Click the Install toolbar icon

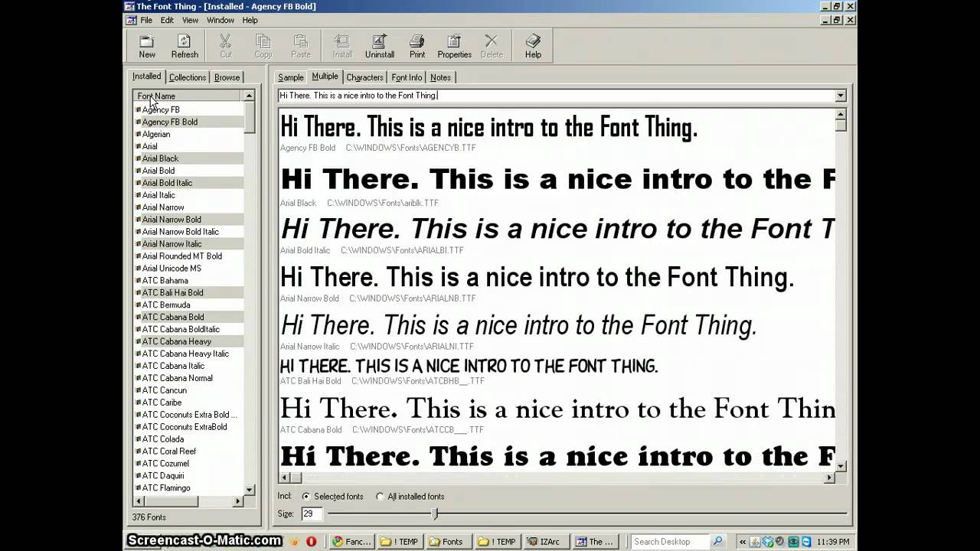coord(342,46)
